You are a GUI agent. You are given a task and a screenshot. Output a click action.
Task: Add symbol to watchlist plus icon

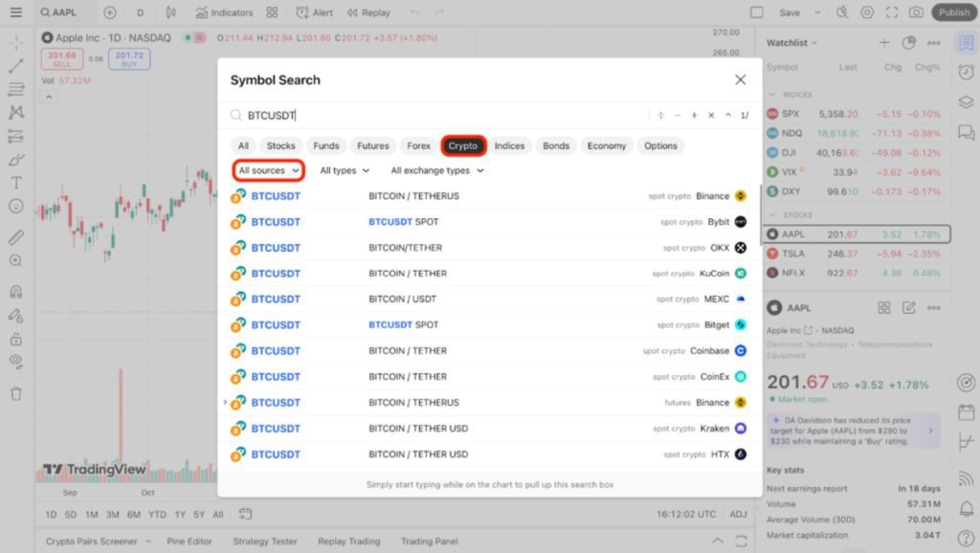point(884,42)
